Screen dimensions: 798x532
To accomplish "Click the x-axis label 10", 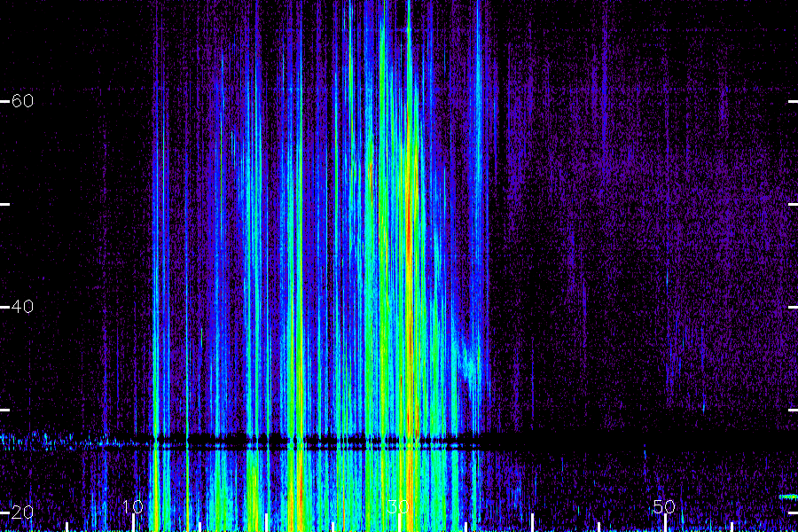I will (x=133, y=506).
